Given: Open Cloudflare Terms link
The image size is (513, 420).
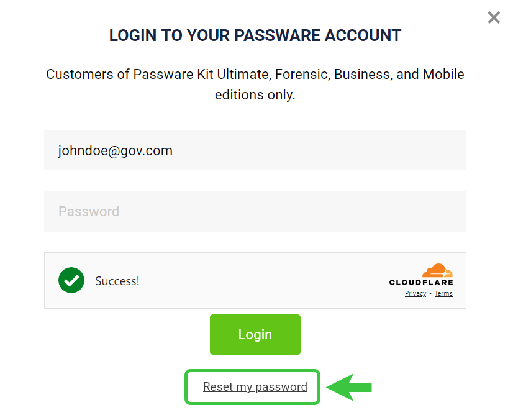Looking at the screenshot, I should click(443, 293).
